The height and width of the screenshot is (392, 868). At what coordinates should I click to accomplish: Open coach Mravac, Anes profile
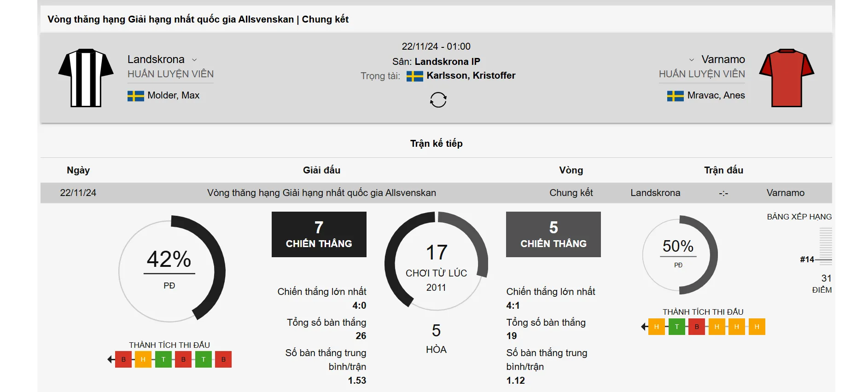[x=717, y=95]
